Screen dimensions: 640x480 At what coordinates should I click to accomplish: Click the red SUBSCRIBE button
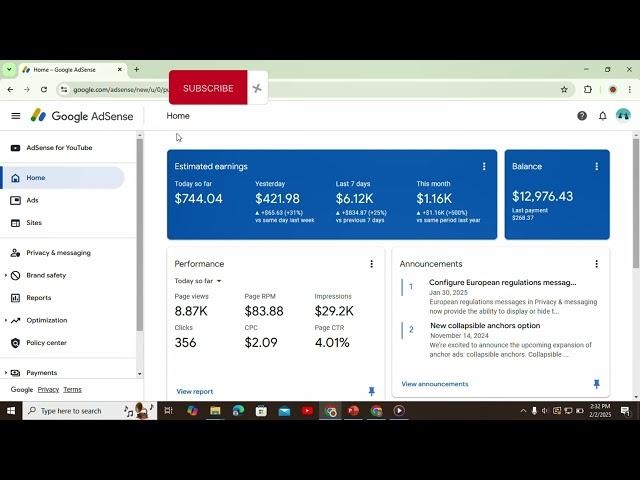[208, 88]
